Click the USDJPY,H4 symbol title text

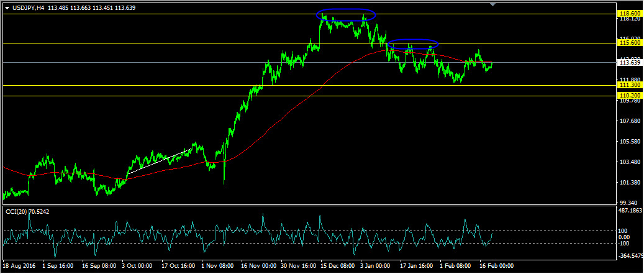[27, 8]
